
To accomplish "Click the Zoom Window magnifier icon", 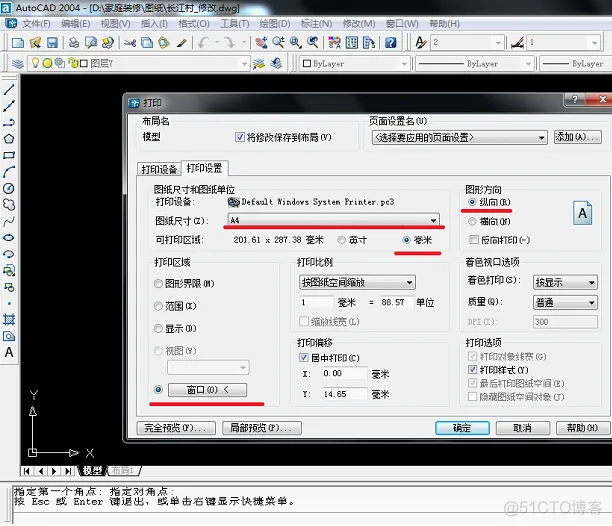I will pyautogui.click(x=295, y=43).
